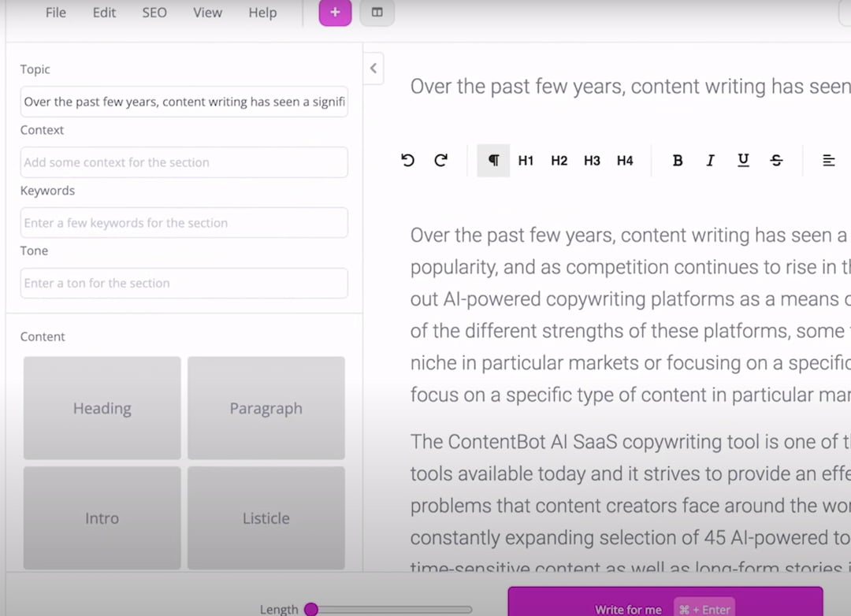Select the Listicle content block

coord(266,518)
